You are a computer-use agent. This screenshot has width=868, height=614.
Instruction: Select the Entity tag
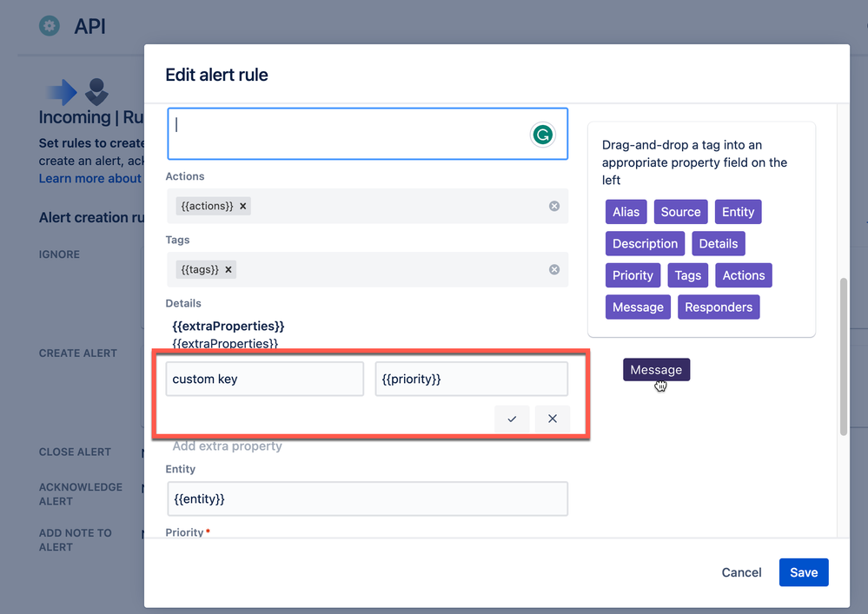click(x=738, y=212)
